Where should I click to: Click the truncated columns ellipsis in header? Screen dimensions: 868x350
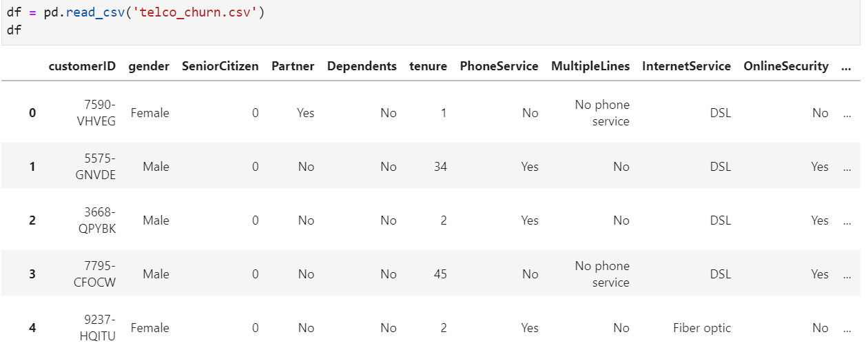847,67
